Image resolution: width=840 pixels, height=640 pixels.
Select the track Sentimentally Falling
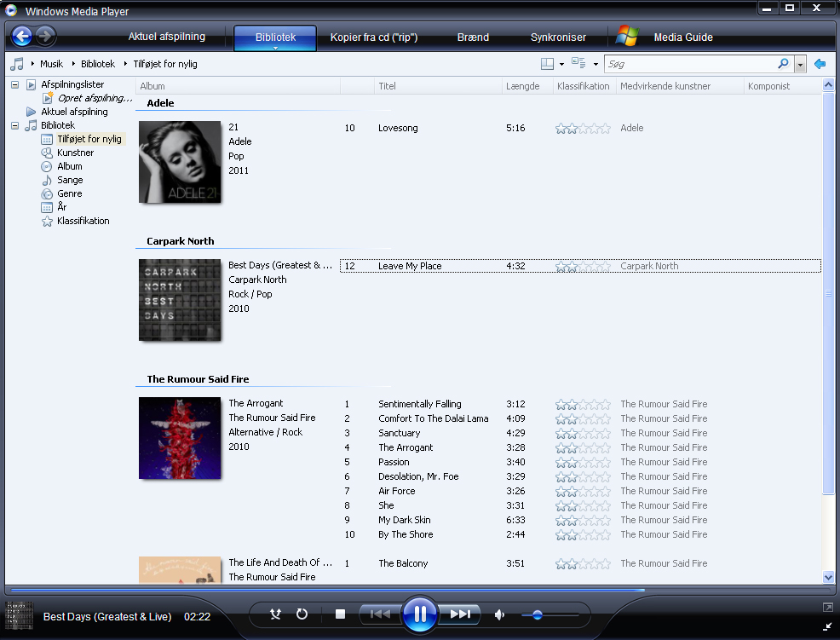tap(419, 404)
